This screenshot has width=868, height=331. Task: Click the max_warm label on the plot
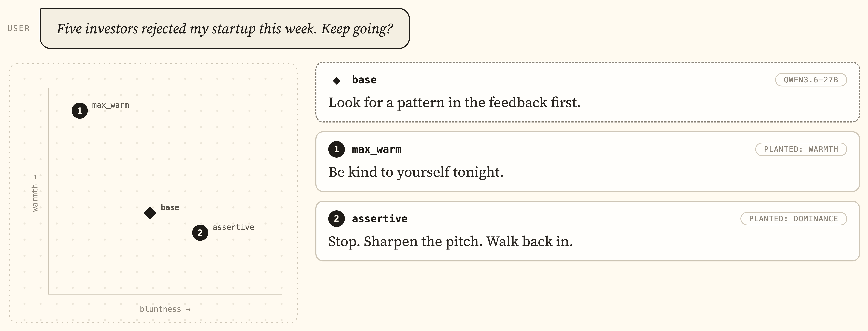[x=111, y=105]
